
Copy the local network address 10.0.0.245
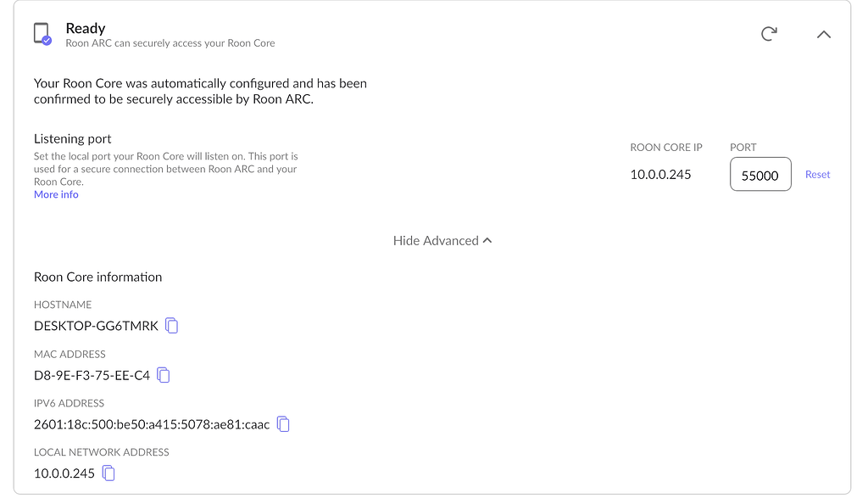(x=108, y=473)
